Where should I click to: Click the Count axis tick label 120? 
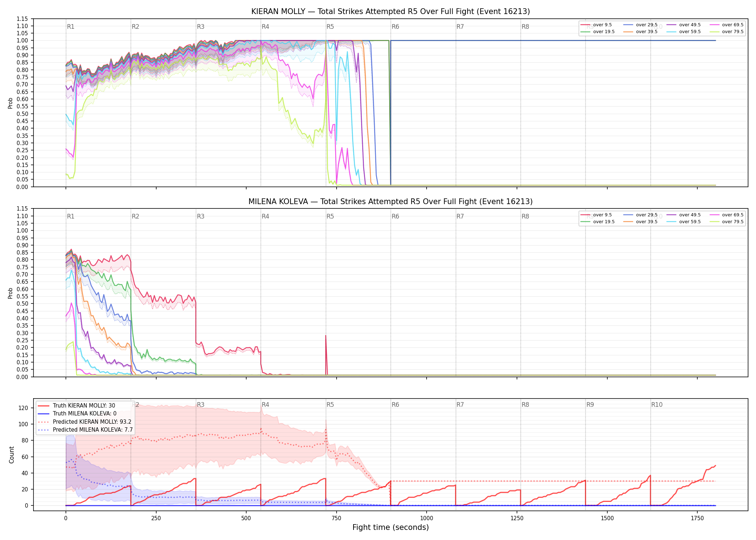(23, 408)
